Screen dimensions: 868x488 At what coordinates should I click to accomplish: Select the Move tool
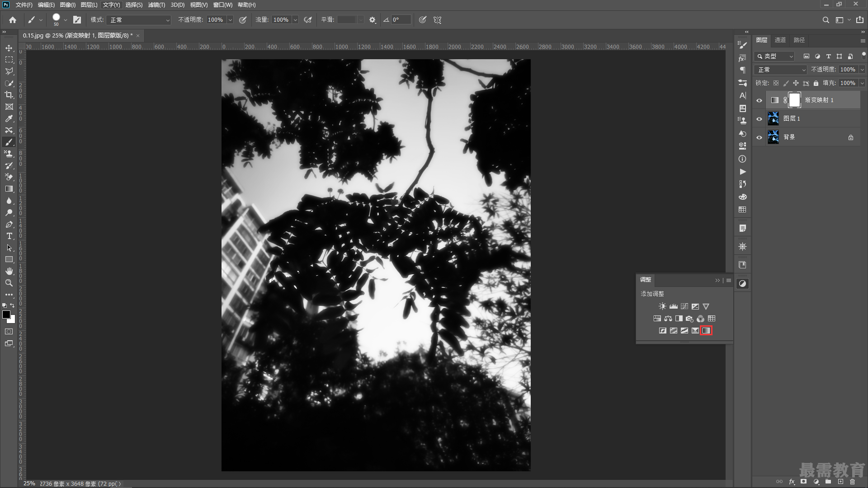pyautogui.click(x=9, y=48)
